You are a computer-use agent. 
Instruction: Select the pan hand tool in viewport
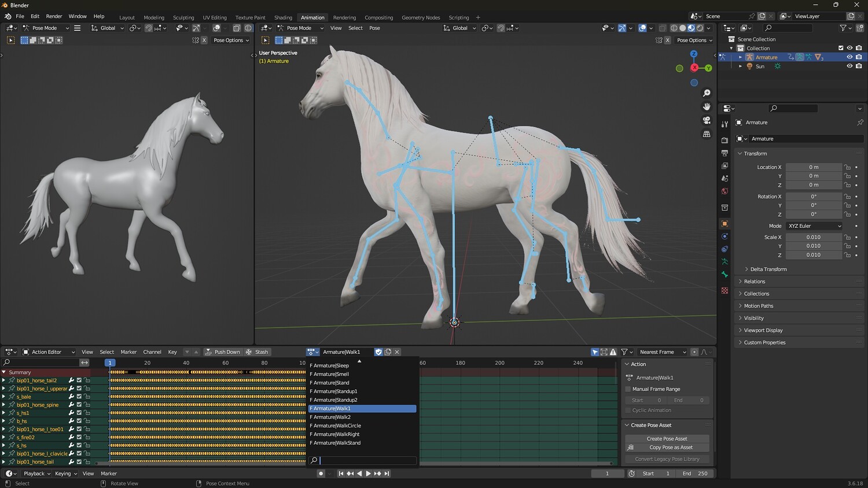coord(707,106)
